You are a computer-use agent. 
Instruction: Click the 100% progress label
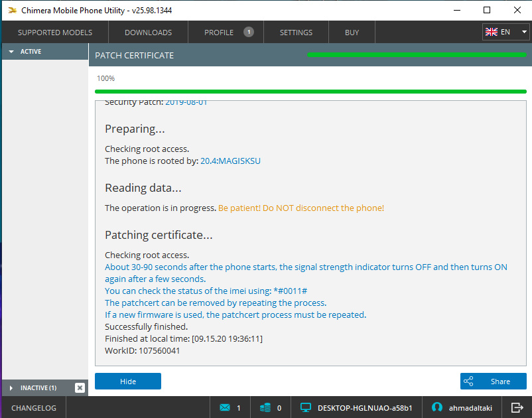[x=106, y=78]
